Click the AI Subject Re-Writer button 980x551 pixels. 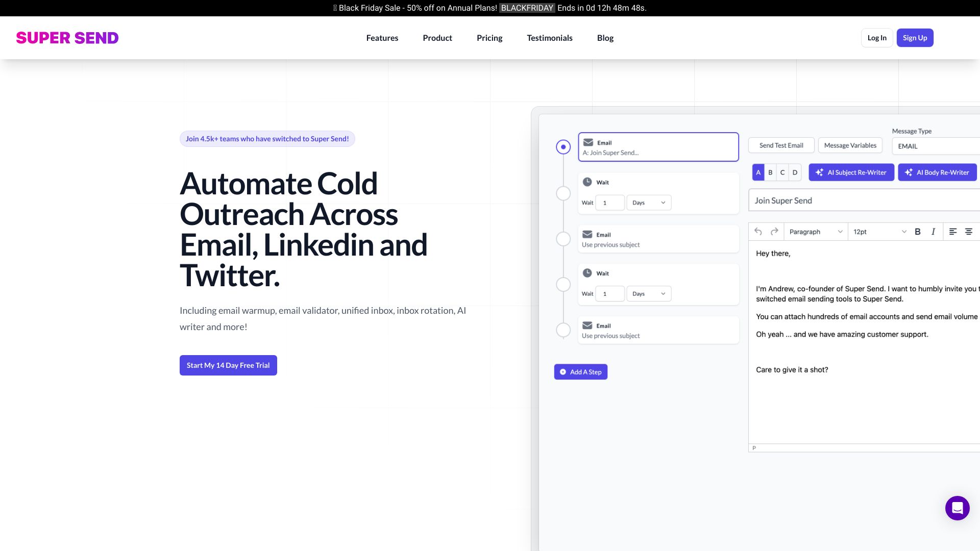[x=851, y=172]
